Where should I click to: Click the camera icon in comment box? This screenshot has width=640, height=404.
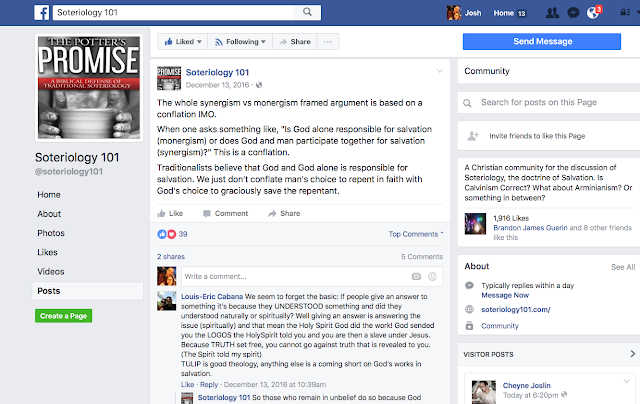click(x=416, y=277)
